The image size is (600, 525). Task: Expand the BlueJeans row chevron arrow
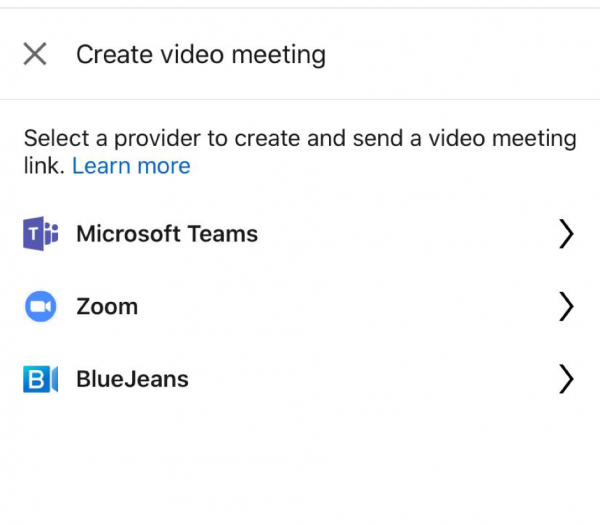point(566,379)
